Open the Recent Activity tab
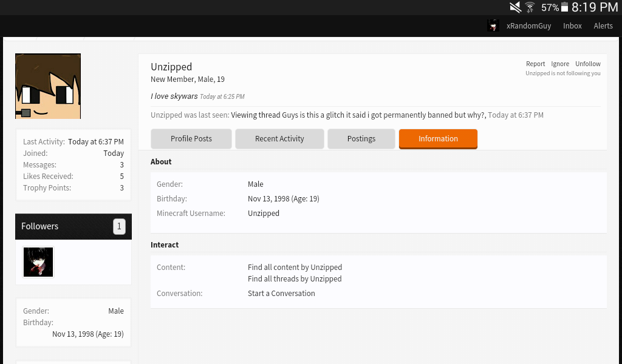 pos(279,139)
